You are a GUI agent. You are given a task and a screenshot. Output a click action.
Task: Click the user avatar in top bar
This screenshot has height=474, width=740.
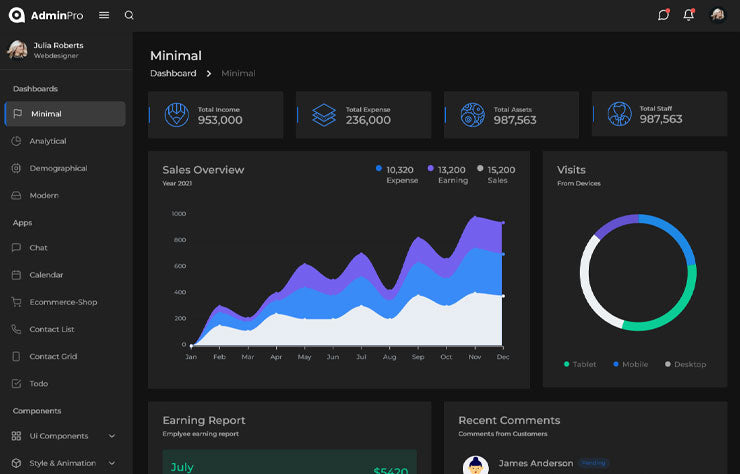tap(717, 15)
